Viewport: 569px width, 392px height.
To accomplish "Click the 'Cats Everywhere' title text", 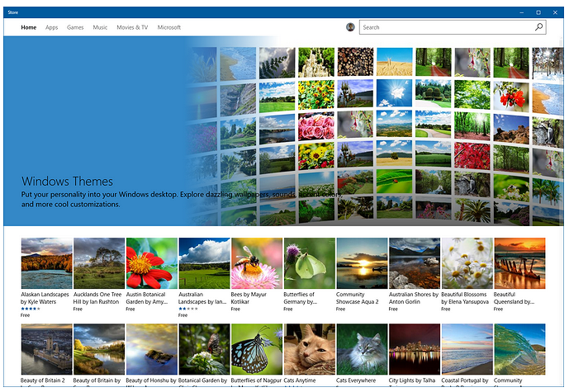I will (x=356, y=380).
